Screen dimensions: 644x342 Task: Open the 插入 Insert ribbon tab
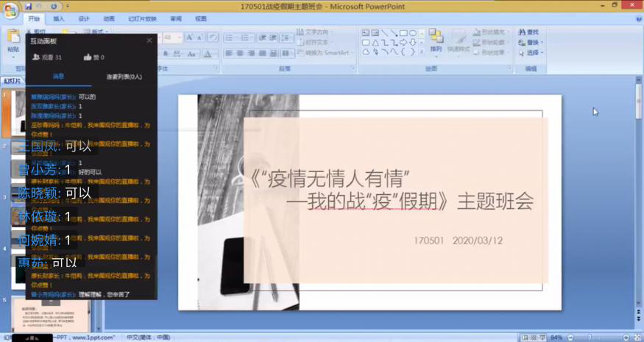coord(59,18)
